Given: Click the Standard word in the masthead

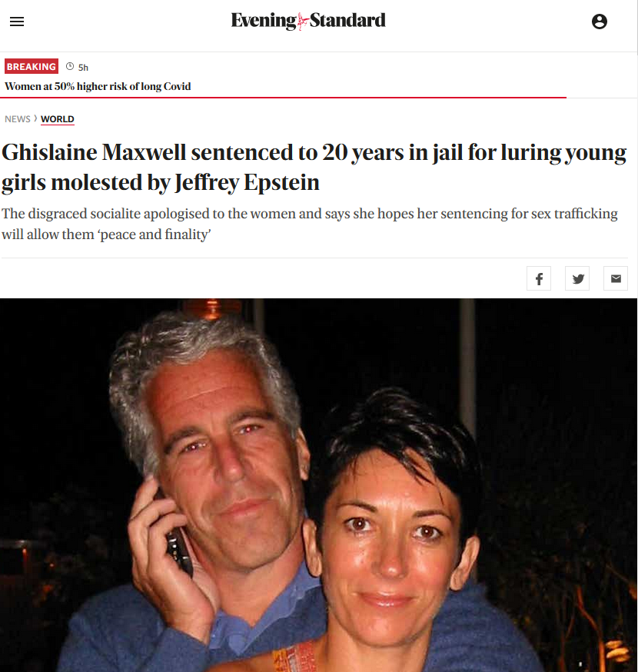Looking at the screenshot, I should tap(347, 20).
